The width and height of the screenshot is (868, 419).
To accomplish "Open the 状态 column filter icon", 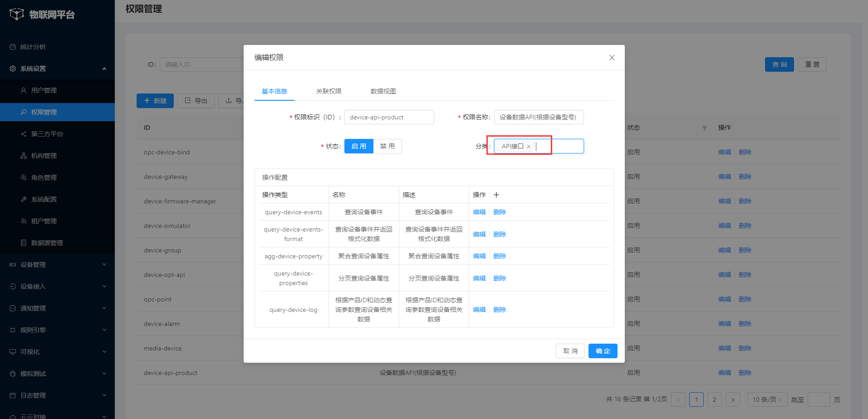I will pyautogui.click(x=705, y=128).
